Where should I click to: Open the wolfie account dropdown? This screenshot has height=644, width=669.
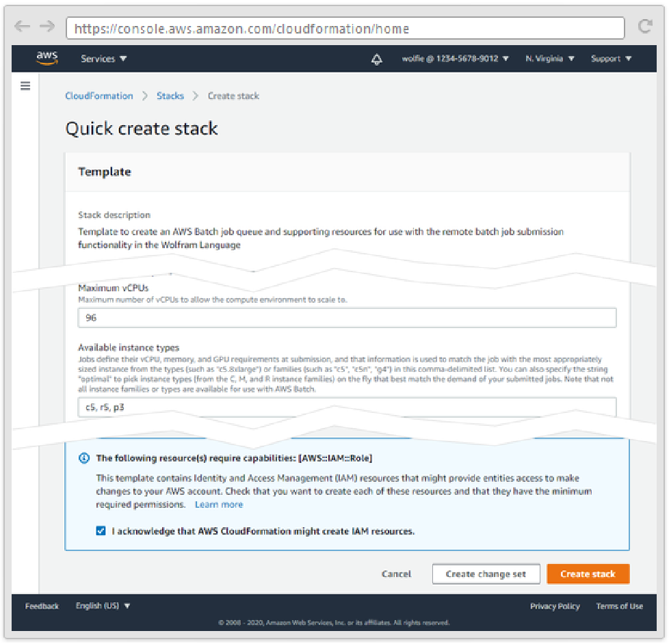455,59
